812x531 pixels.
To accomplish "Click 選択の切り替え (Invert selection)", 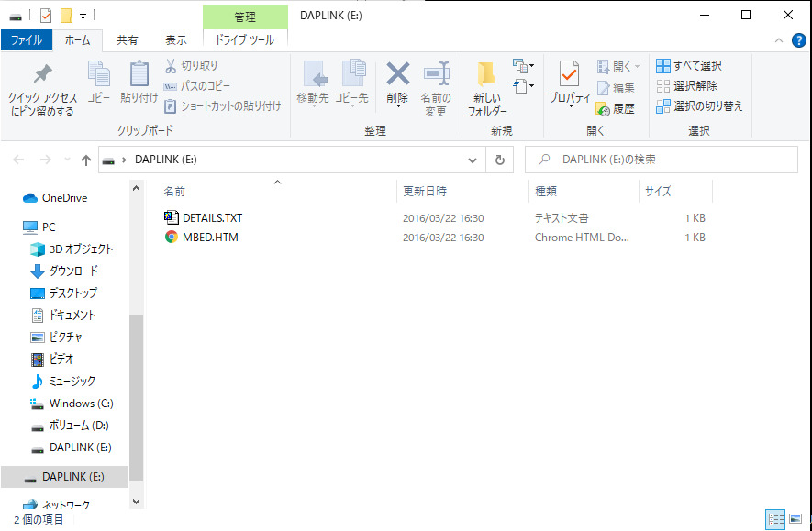I will pos(699,106).
